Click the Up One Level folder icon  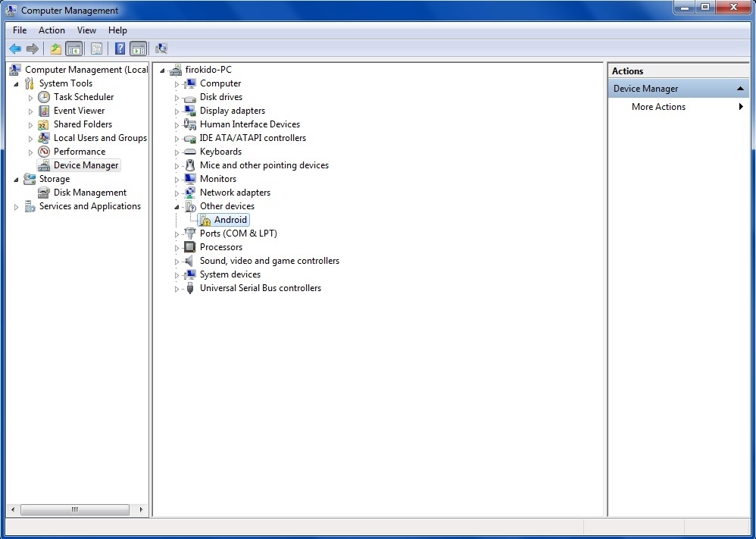click(56, 49)
